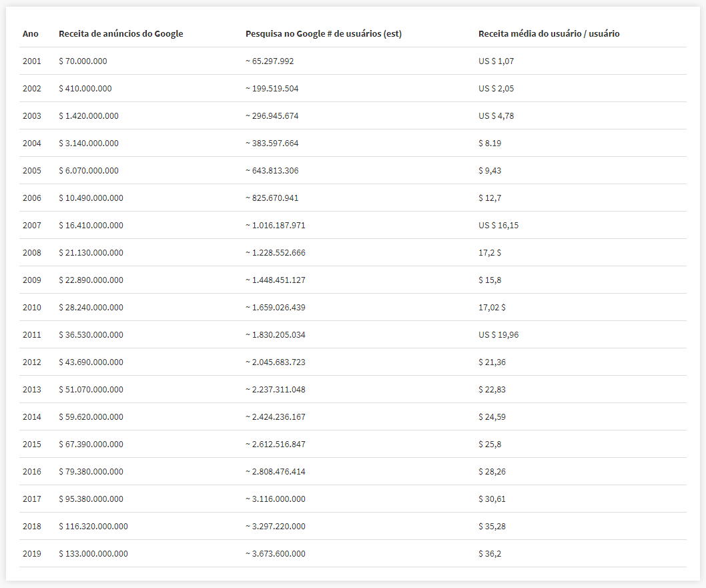Select the '$ 10.490.000.000' revenue cell
Screen dimensions: 706x588
click(91, 198)
